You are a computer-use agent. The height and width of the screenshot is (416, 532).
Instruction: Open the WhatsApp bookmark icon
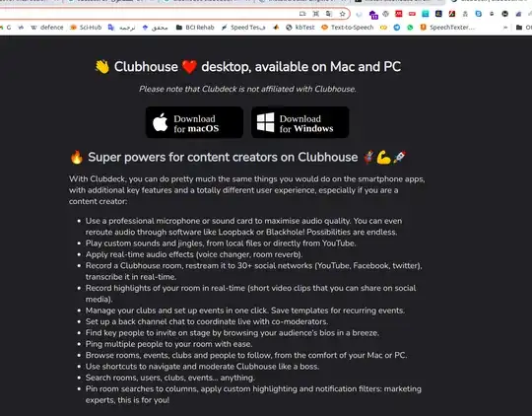[x=410, y=28]
